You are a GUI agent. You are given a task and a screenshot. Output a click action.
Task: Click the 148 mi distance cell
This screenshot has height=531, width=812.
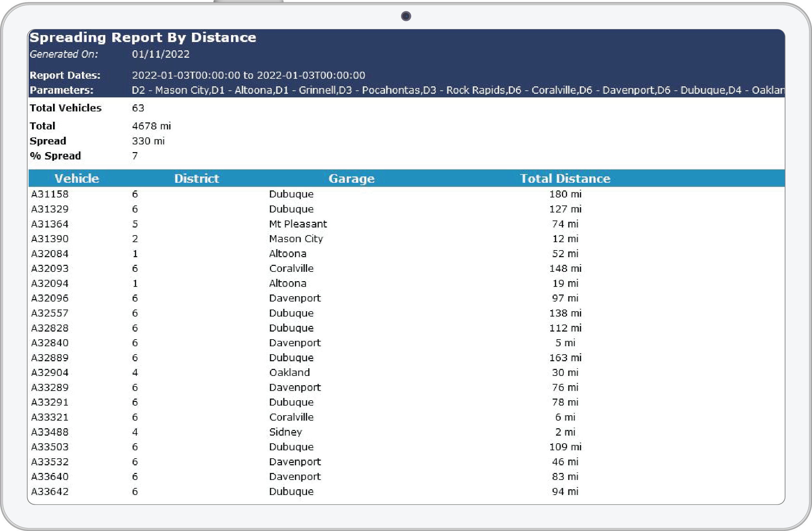pyautogui.click(x=565, y=269)
